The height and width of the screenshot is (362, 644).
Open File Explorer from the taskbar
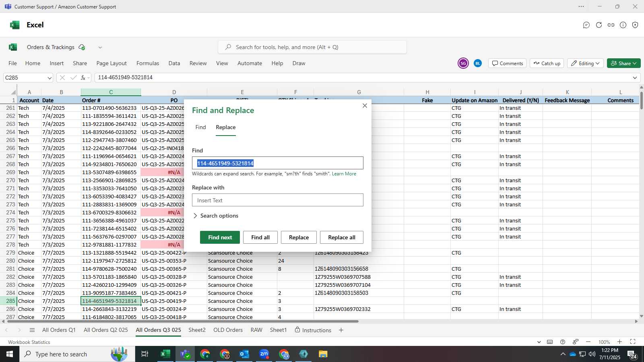[x=323, y=354]
